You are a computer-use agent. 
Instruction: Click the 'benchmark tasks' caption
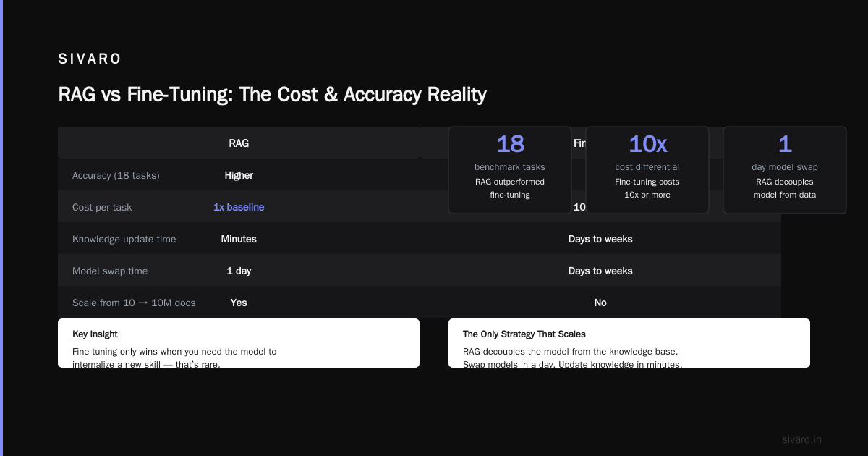[x=510, y=167]
